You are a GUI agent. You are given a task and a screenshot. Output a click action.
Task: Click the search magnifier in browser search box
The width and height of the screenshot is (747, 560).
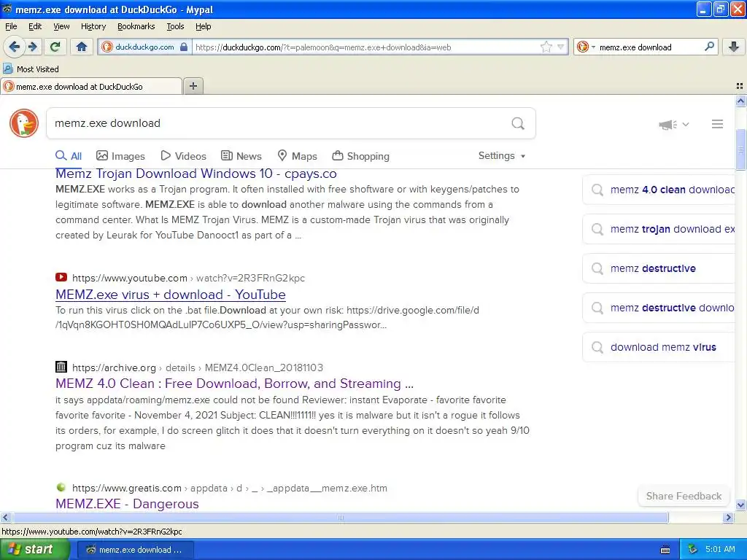(x=709, y=47)
